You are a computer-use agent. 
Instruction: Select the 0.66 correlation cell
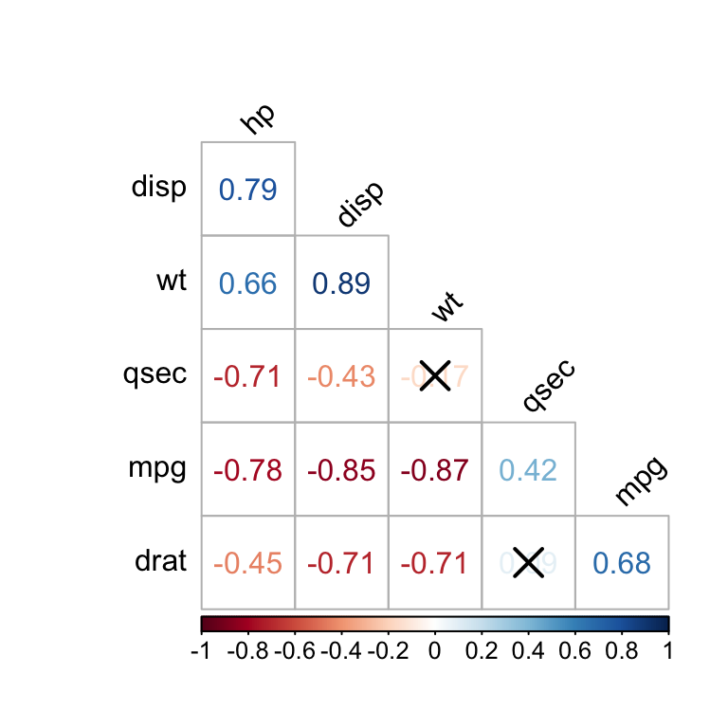tap(247, 282)
